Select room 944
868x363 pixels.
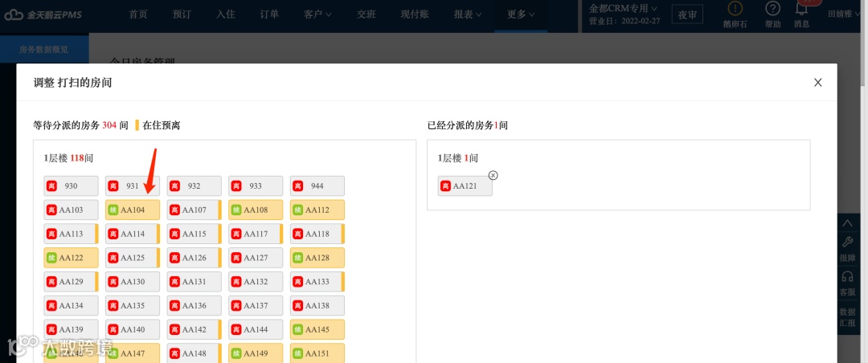coord(317,186)
